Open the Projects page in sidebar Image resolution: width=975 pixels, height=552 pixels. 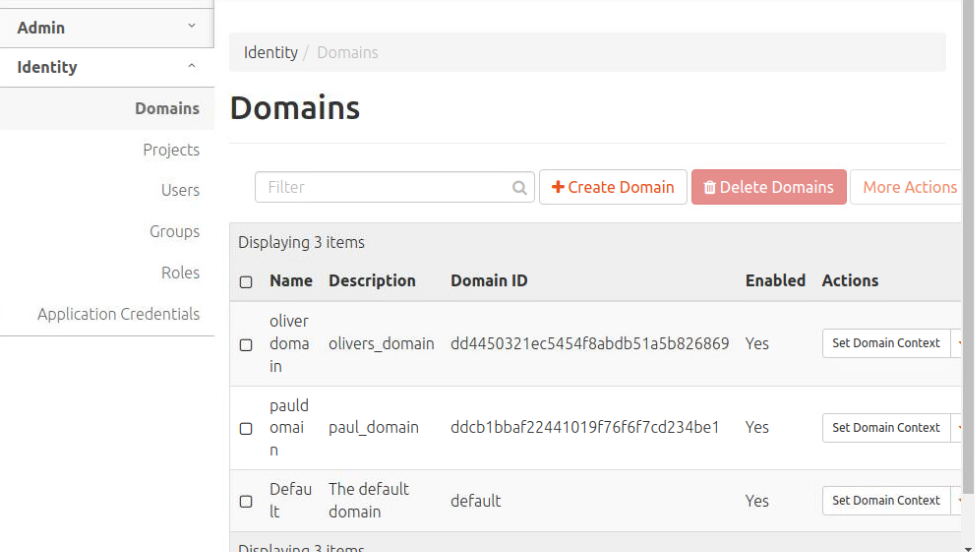coord(171,150)
